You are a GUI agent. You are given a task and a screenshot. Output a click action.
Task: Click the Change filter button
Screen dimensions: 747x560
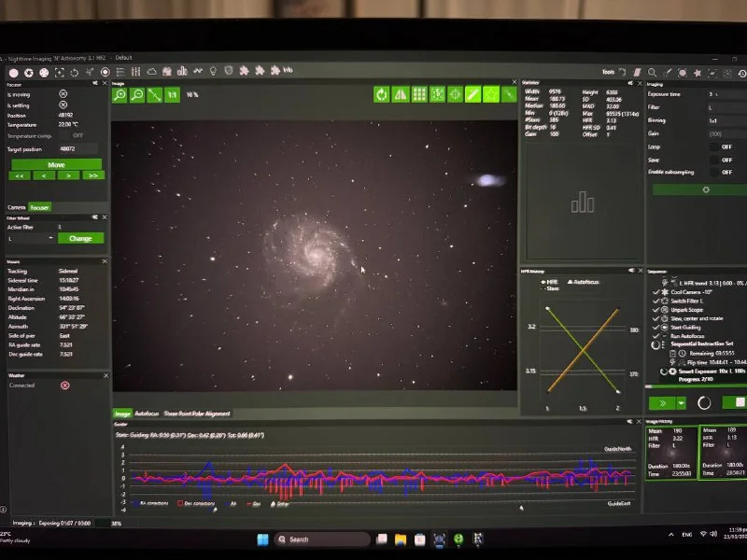(x=80, y=238)
